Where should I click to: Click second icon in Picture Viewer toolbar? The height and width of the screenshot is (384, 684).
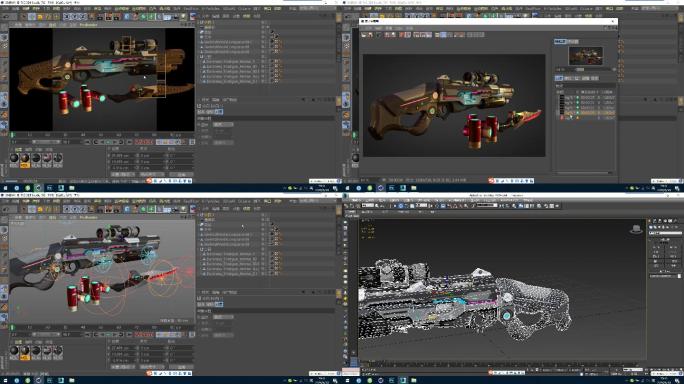point(370,34)
